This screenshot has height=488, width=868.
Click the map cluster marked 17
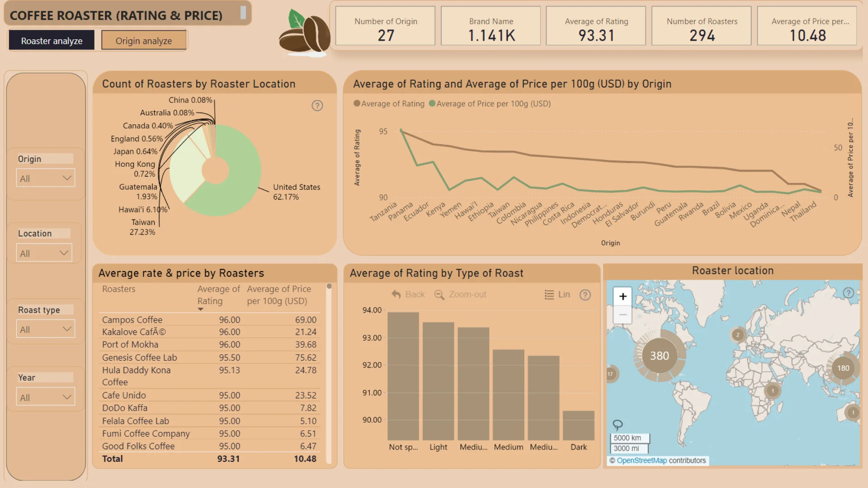click(x=611, y=374)
